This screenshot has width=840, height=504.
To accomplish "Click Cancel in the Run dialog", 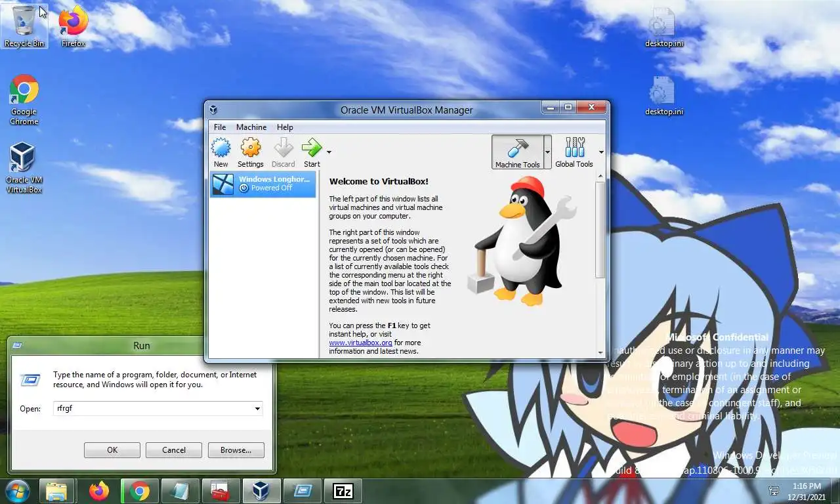I will pos(174,450).
